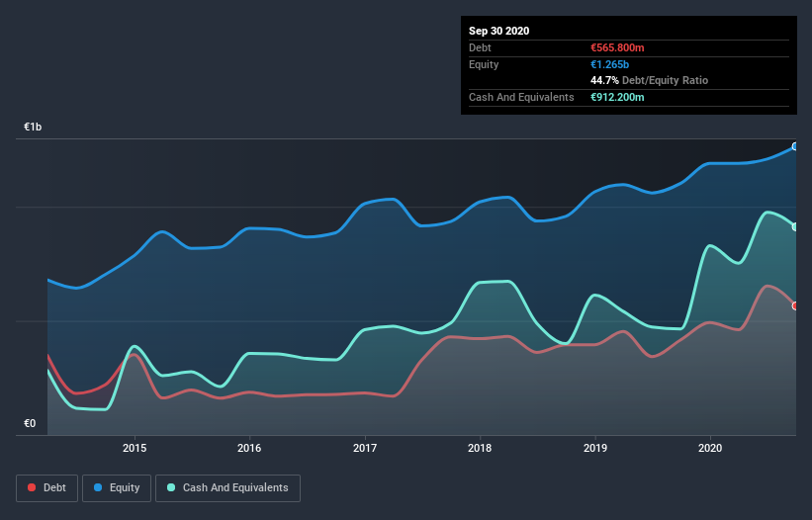This screenshot has height=520, width=812.
Task: Click the 44.7% Debt/Equity Ratio text
Action: (649, 81)
